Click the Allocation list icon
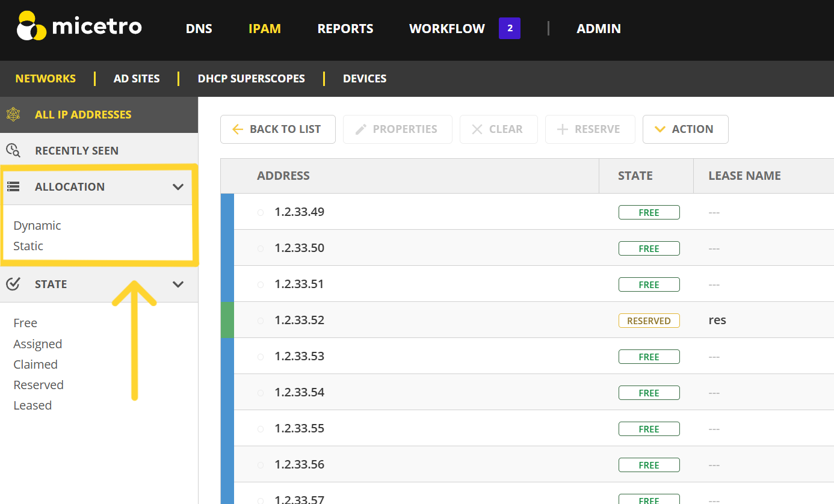 [13, 186]
